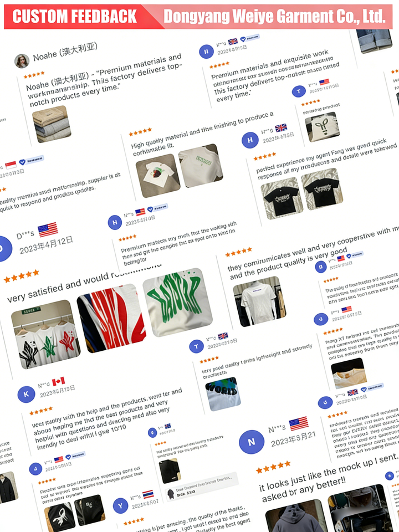
Task: Open the red striped fabric closeup photo
Action: tap(111, 318)
